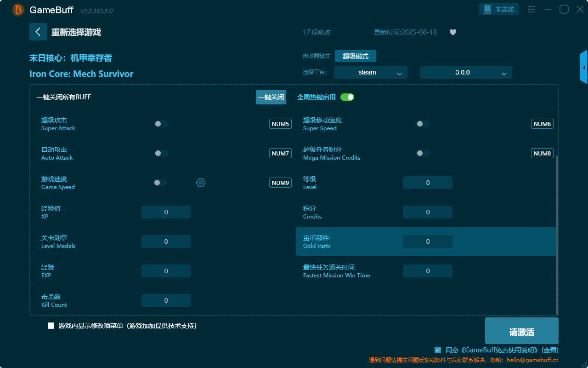Click the GameBuff logo icon
Image resolution: width=588 pixels, height=368 pixels.
click(x=18, y=10)
